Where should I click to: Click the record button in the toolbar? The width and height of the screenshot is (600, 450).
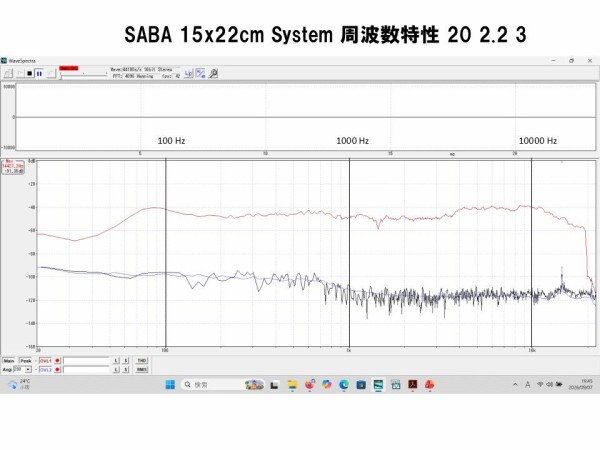click(51, 73)
